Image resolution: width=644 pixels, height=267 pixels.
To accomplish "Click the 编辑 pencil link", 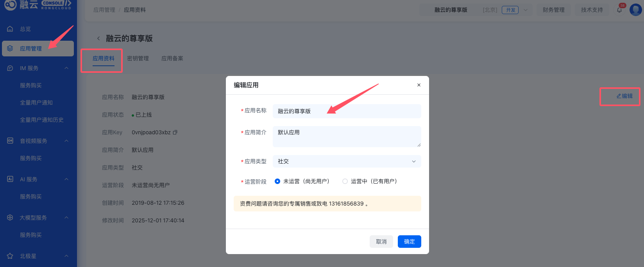I will point(624,96).
